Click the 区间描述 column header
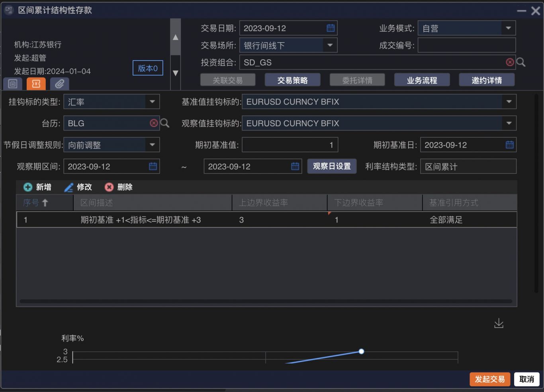This screenshot has width=544, height=392. click(153, 203)
